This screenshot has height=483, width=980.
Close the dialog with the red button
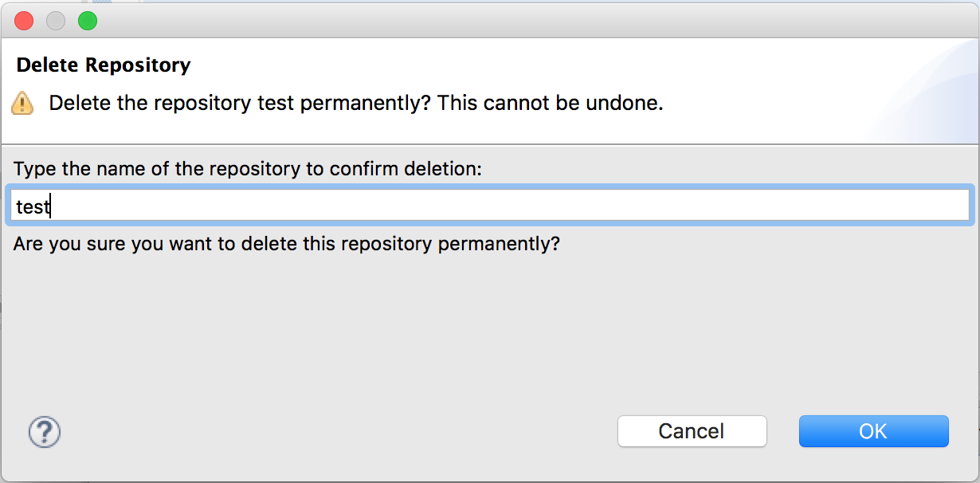click(x=24, y=22)
